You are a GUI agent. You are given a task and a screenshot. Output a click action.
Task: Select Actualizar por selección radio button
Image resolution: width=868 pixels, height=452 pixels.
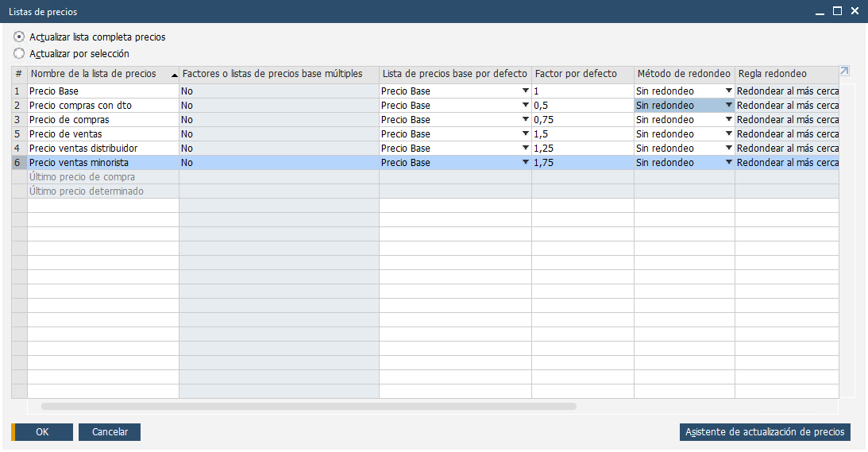point(19,54)
